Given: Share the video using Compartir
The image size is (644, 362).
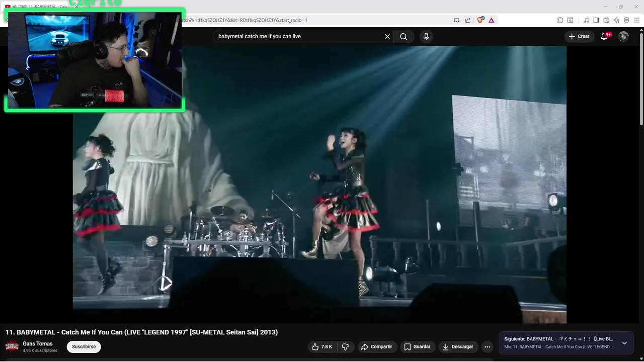Looking at the screenshot, I should [x=377, y=347].
